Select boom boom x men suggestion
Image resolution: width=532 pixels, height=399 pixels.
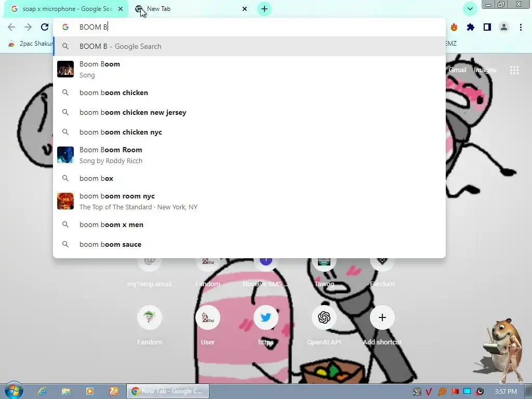(249, 224)
